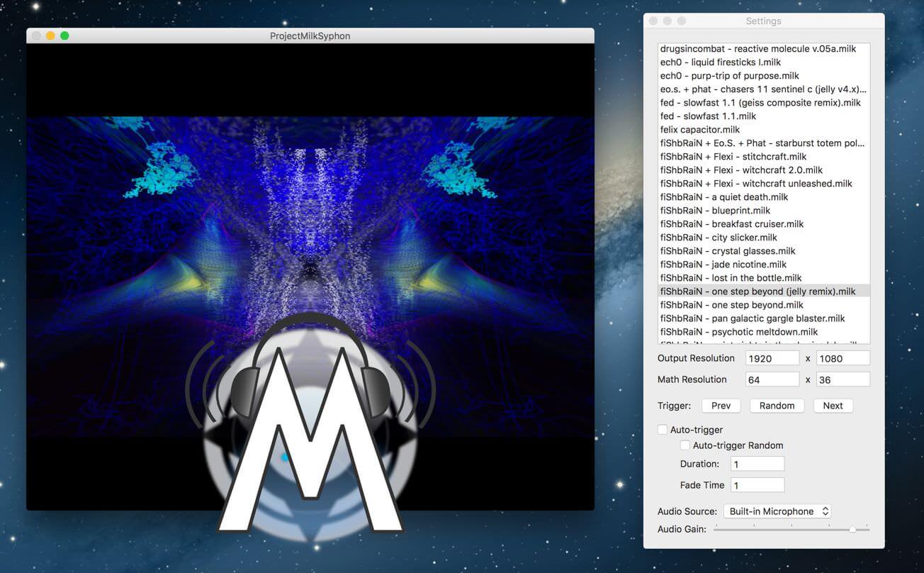Pick the "fiShbRaiN - blueprint.milk" preset
The height and width of the screenshot is (573, 924).
[764, 211]
